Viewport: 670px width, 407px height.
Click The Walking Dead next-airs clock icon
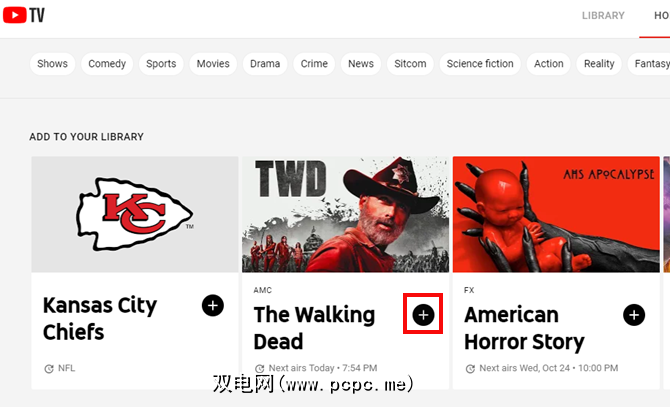click(x=259, y=369)
